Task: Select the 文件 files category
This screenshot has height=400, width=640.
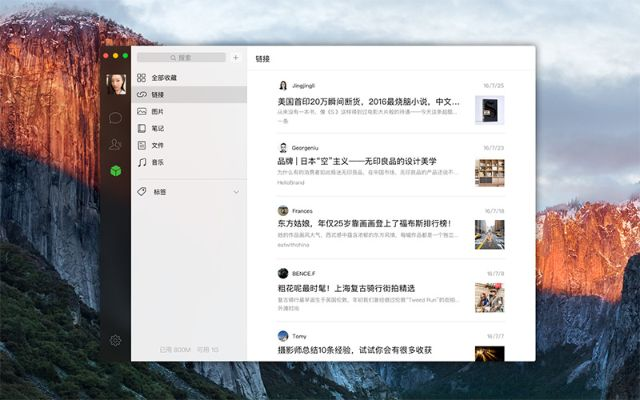Action: pos(158,145)
